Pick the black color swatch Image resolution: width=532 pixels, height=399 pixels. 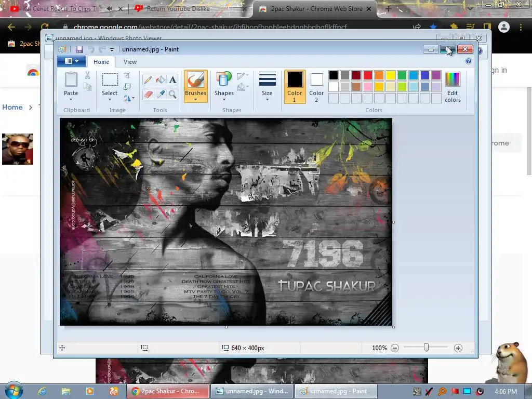[x=334, y=75]
